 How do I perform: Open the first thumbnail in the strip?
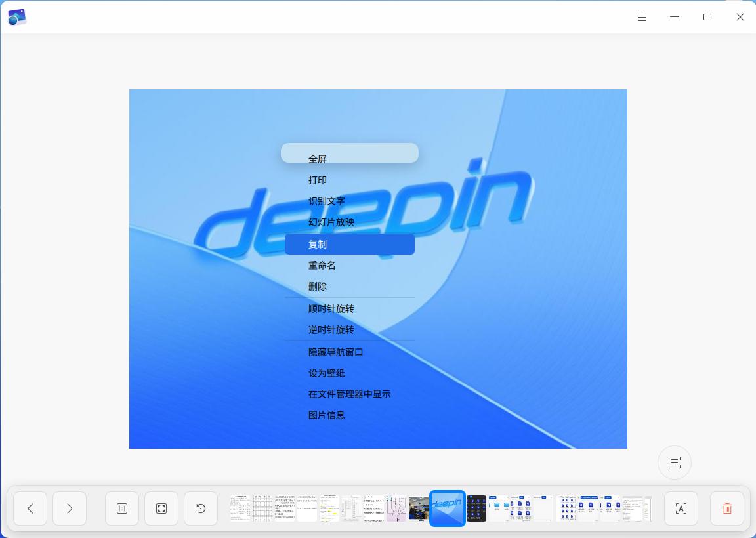point(240,508)
